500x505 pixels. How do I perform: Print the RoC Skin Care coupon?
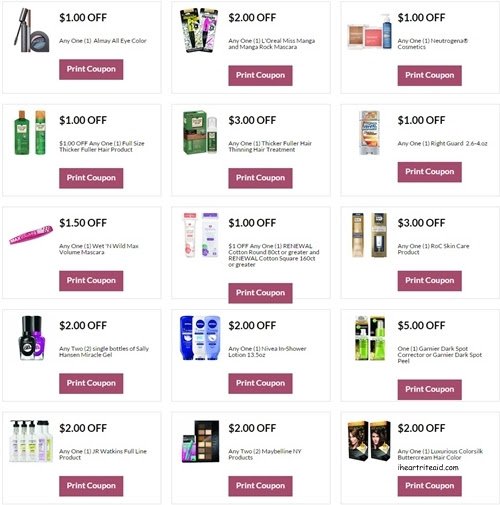pos(430,281)
